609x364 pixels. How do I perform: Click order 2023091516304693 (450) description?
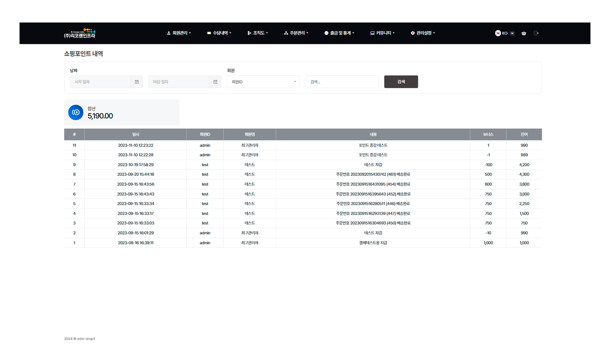(373, 223)
